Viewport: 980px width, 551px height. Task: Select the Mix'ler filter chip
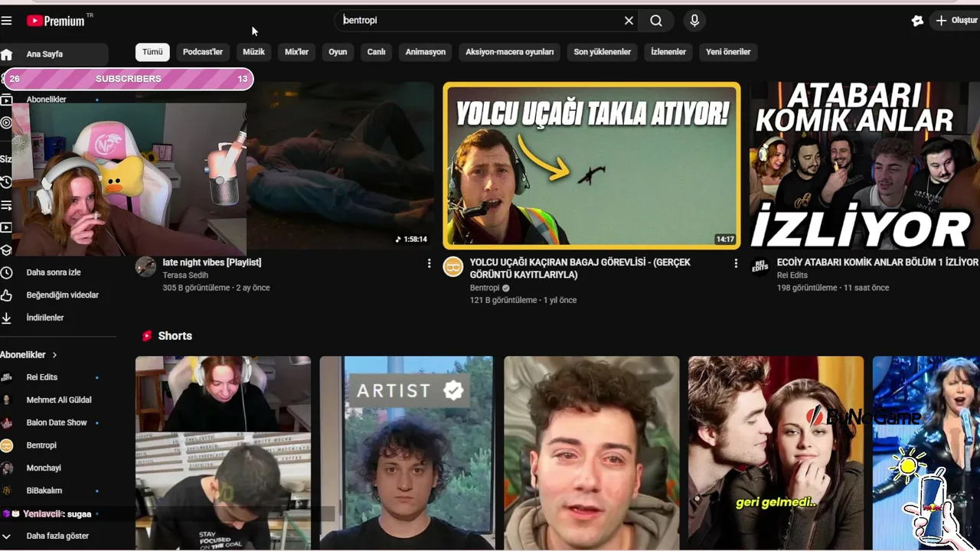click(296, 52)
